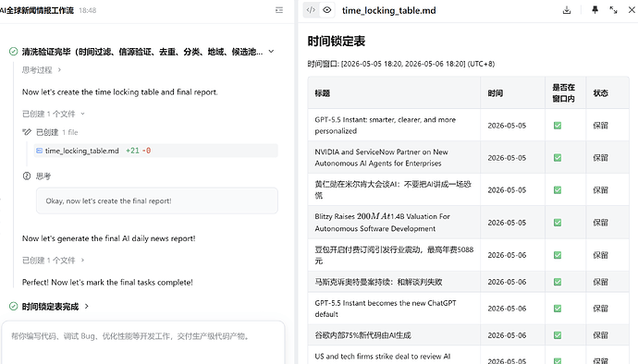Open the task list icon in chat header

click(x=279, y=10)
